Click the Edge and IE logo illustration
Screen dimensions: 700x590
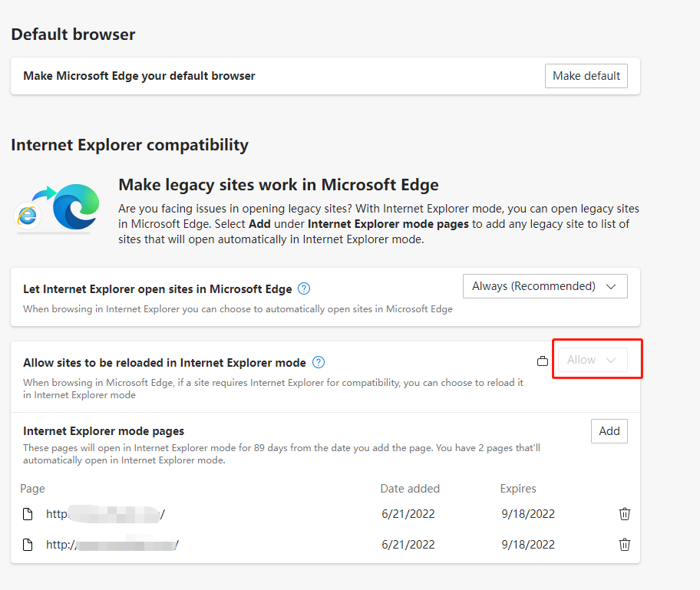tap(57, 208)
